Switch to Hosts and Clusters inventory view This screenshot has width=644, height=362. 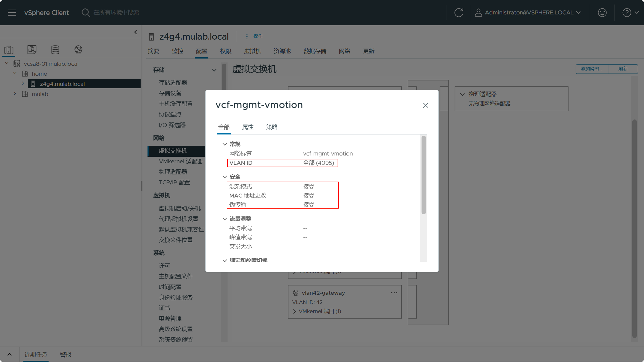coord(9,50)
